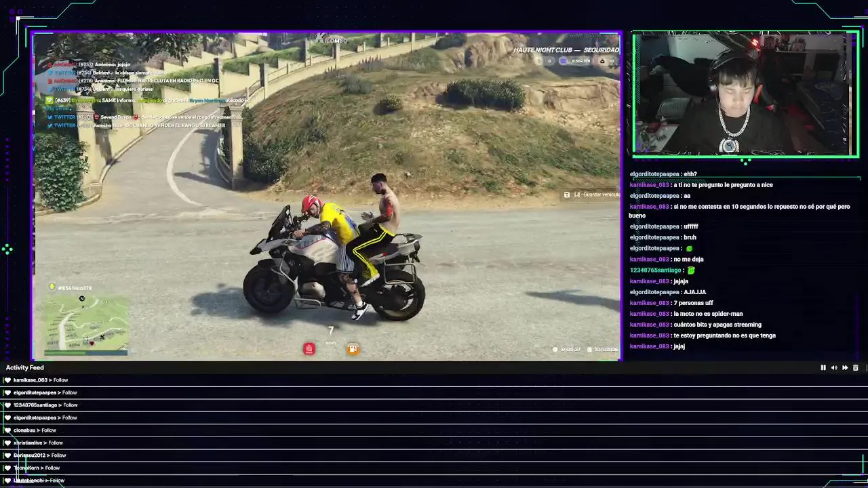Select the 'clonabuu > Follow' feed row
The height and width of the screenshot is (488, 868).
coord(434,430)
